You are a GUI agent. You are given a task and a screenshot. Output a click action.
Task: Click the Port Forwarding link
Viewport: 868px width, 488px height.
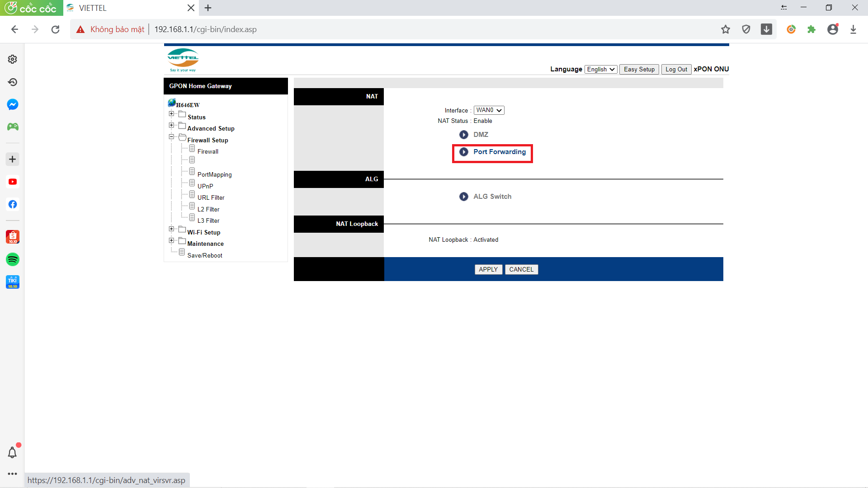point(499,152)
